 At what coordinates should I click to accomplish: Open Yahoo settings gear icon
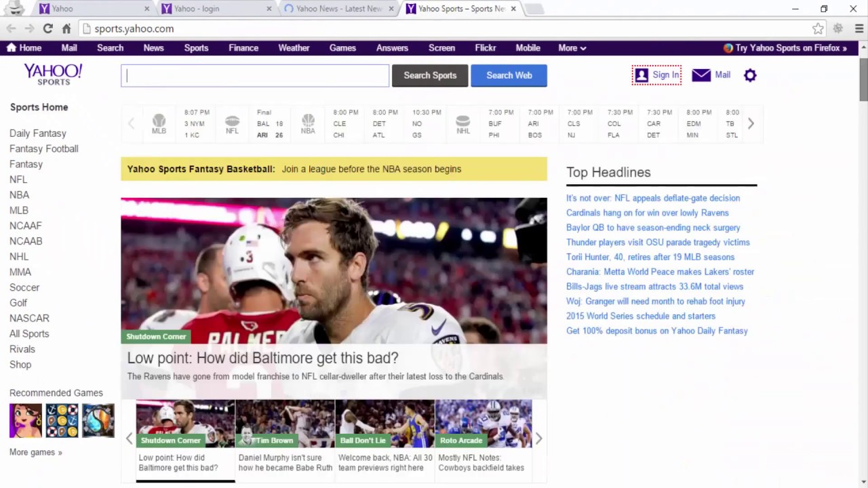click(750, 75)
